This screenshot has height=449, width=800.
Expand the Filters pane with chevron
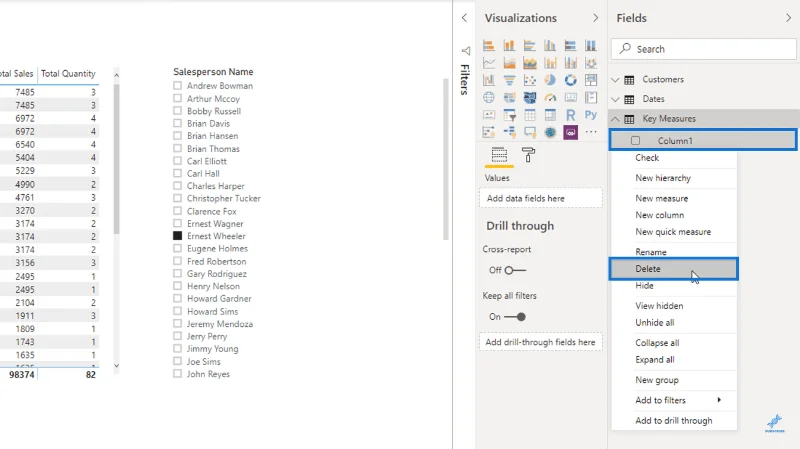tap(464, 18)
